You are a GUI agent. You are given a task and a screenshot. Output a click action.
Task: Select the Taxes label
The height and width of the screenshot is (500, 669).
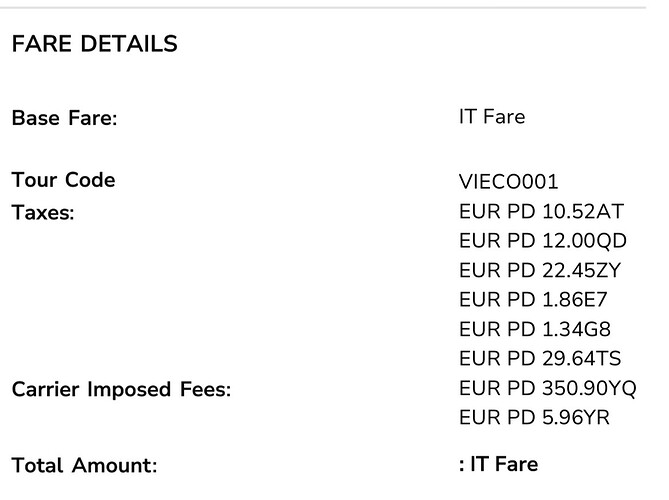point(43,212)
